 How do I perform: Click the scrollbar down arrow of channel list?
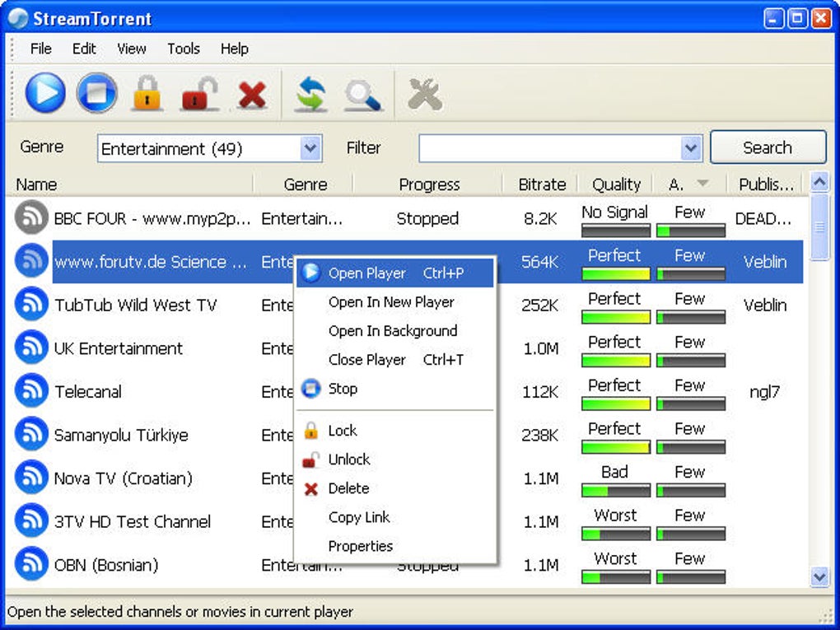(x=819, y=576)
